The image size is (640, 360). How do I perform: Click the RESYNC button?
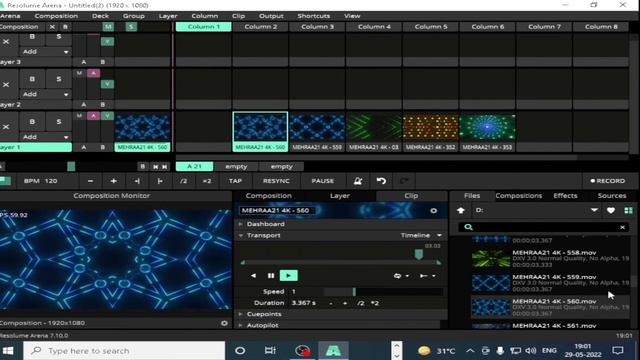[x=276, y=181]
